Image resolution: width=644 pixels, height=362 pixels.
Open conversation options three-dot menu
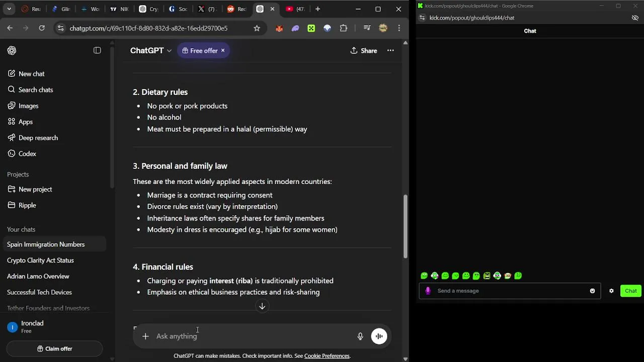390,51
